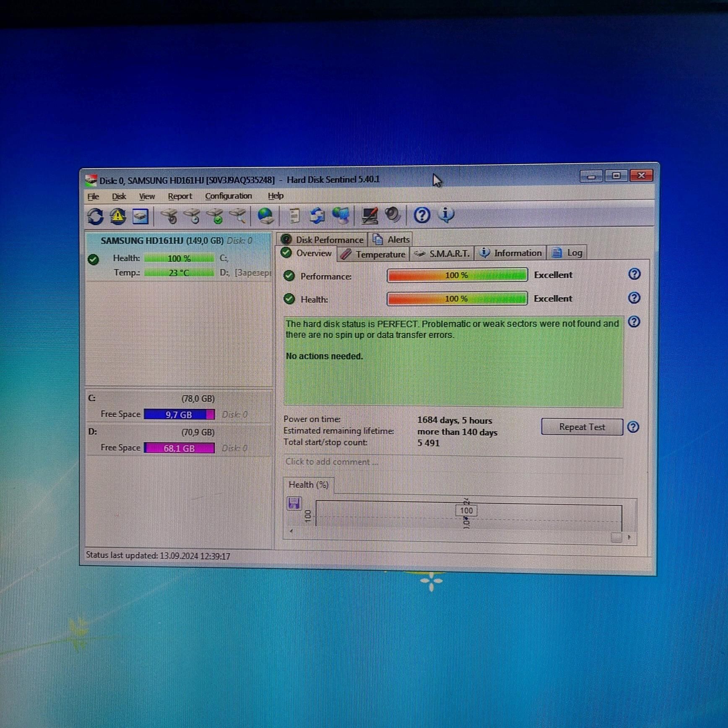Select the Health (%) graph tab
The image size is (728, 728).
[309, 485]
